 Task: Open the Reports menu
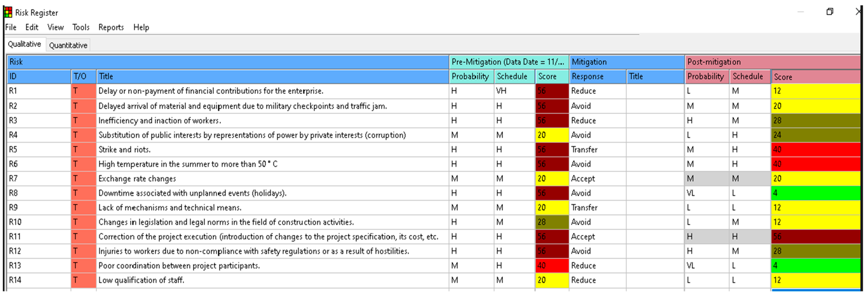point(111,27)
